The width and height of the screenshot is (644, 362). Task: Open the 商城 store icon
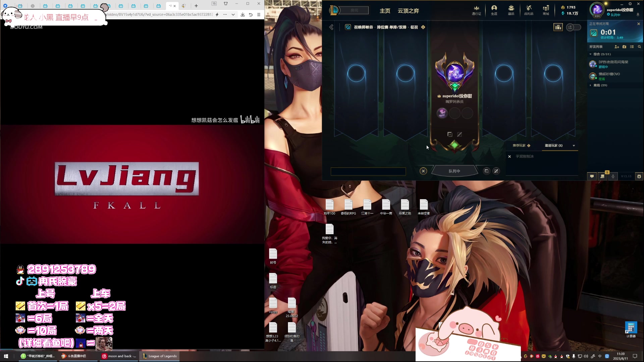[x=546, y=10]
